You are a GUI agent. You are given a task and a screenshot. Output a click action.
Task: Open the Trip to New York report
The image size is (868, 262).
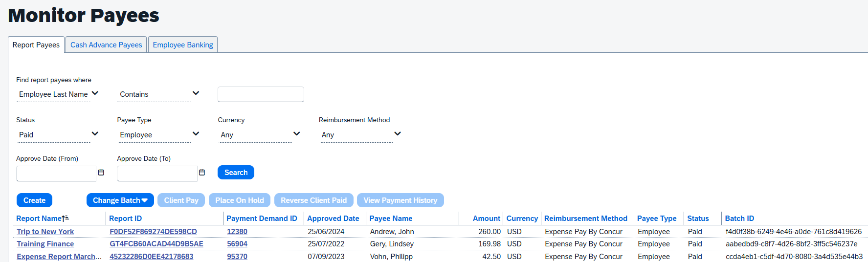[45, 232]
